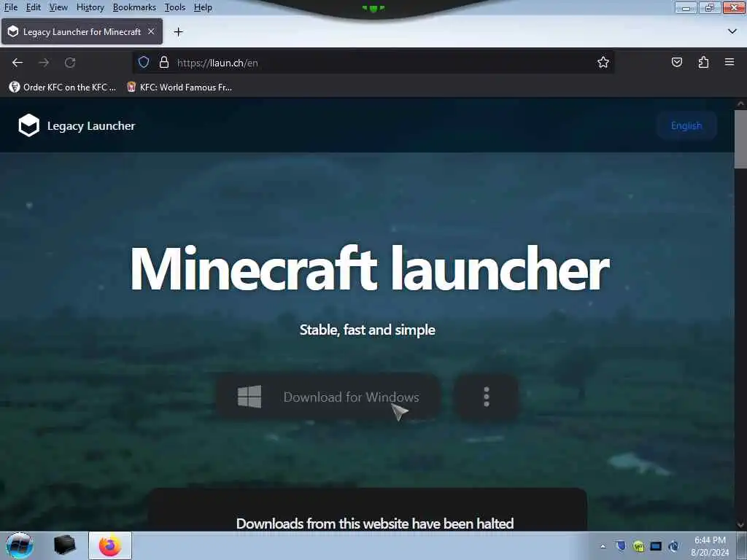Click the Minecraft launcher heading text
The image size is (747, 560).
coord(370,268)
